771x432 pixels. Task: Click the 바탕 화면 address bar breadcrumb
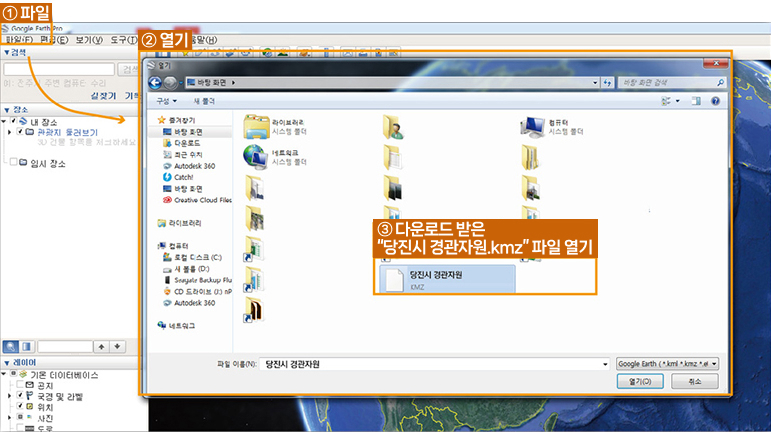211,83
